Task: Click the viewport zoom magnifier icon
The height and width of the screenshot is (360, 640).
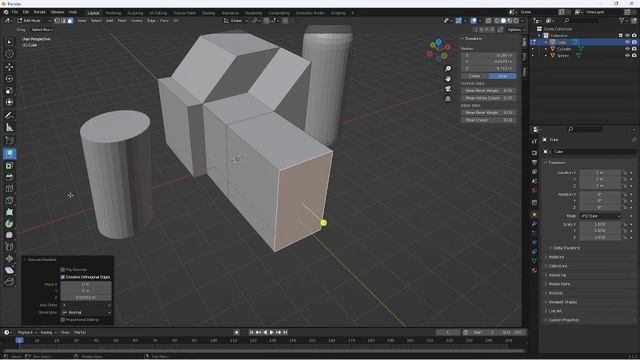Action: (x=448, y=69)
